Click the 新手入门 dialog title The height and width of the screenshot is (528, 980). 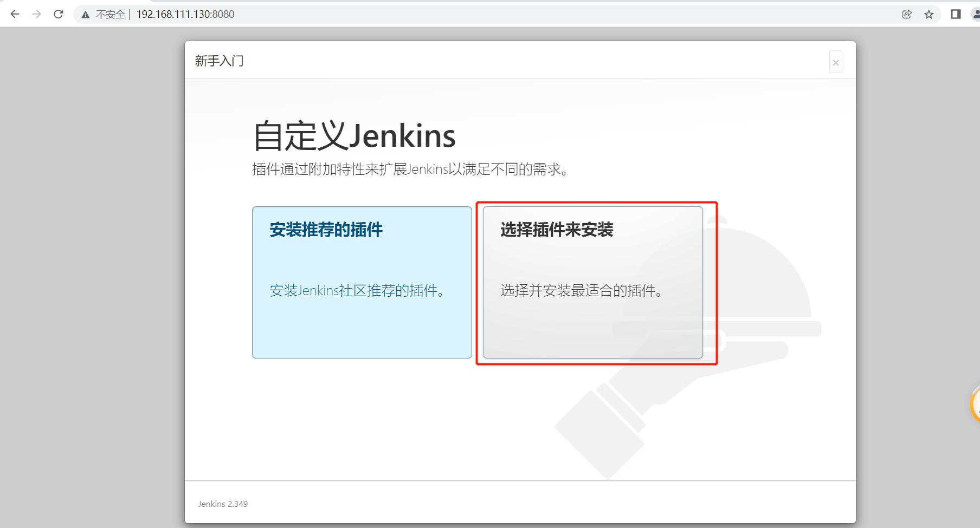coord(220,61)
